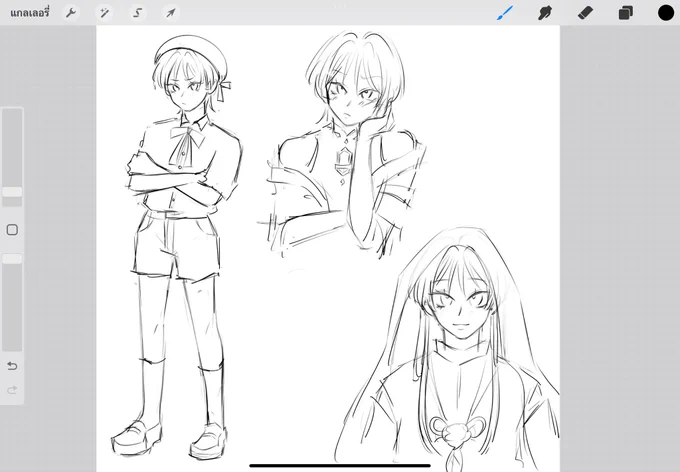Redo the last undone stroke

click(12, 390)
